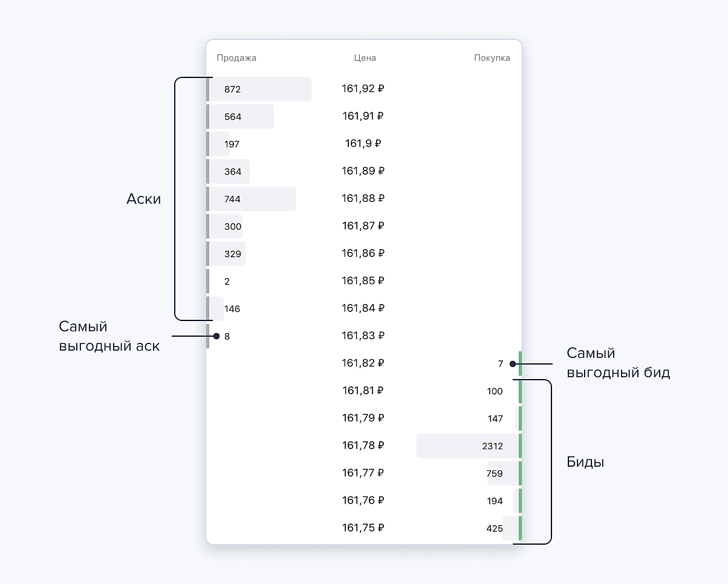Click the bid volume 759 bar

coord(503,473)
